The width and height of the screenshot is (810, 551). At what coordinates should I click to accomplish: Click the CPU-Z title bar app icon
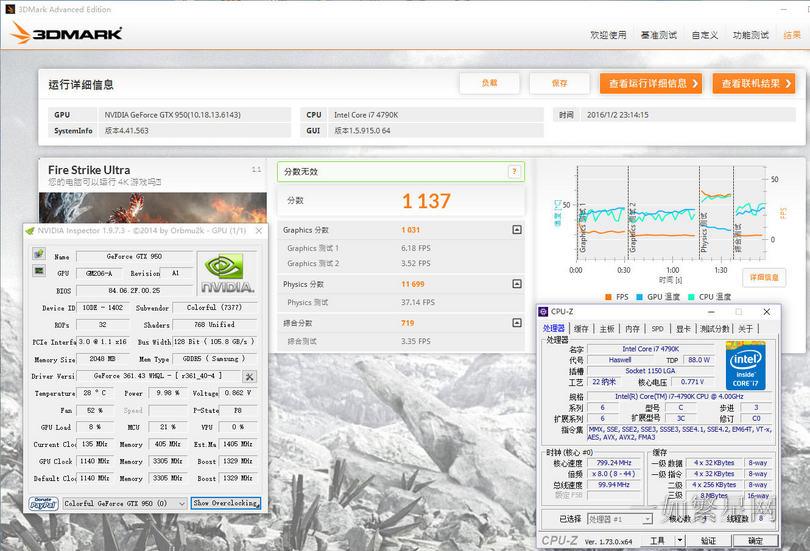[543, 311]
